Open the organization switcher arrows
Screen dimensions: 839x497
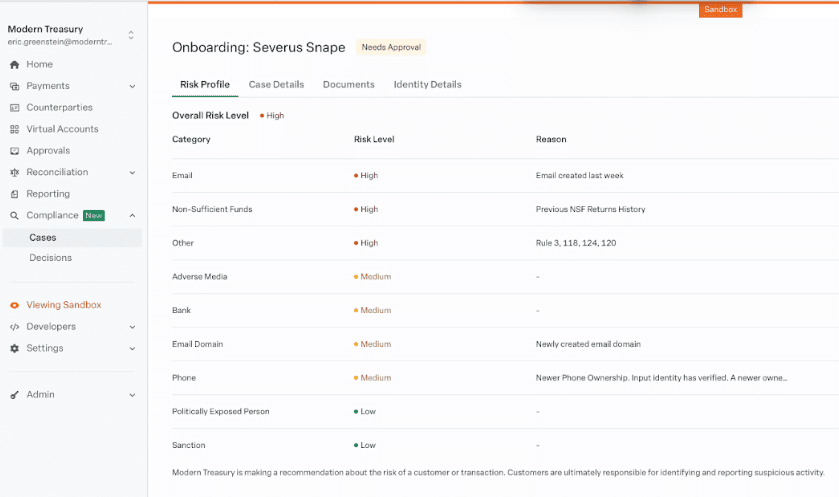(131, 35)
